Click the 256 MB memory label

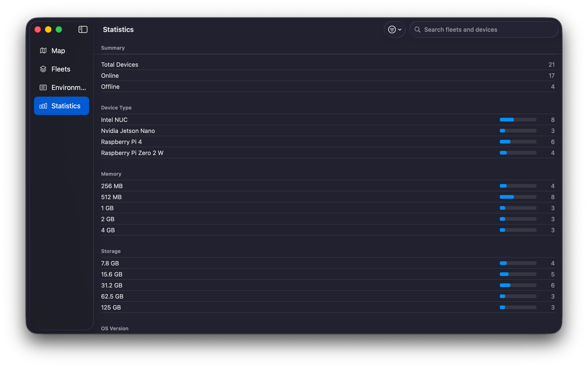112,186
